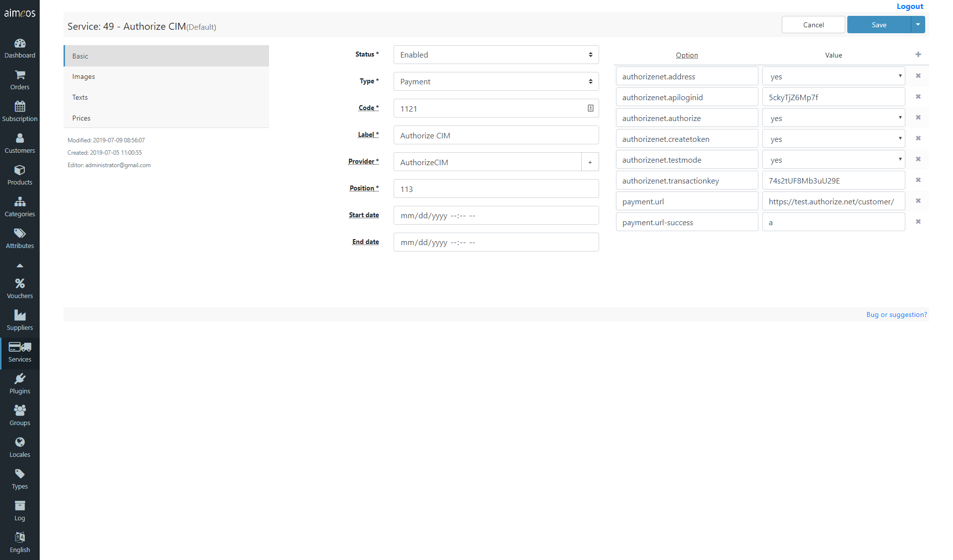953x560 pixels.
Task: Set the Start date field
Action: [496, 215]
